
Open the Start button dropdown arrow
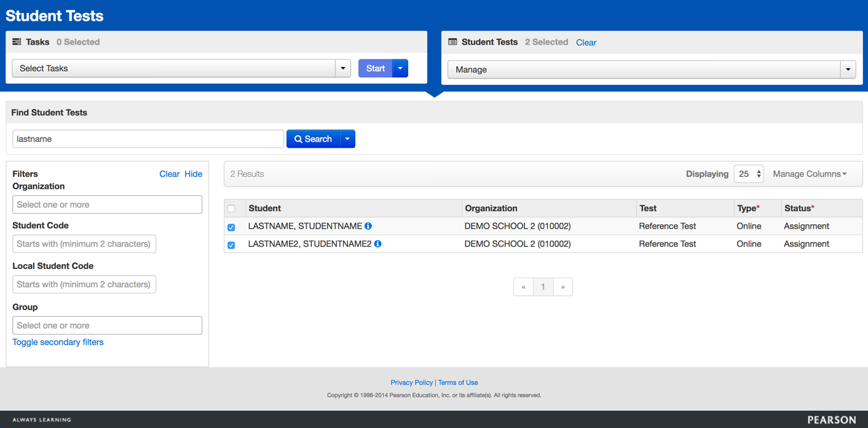[400, 68]
